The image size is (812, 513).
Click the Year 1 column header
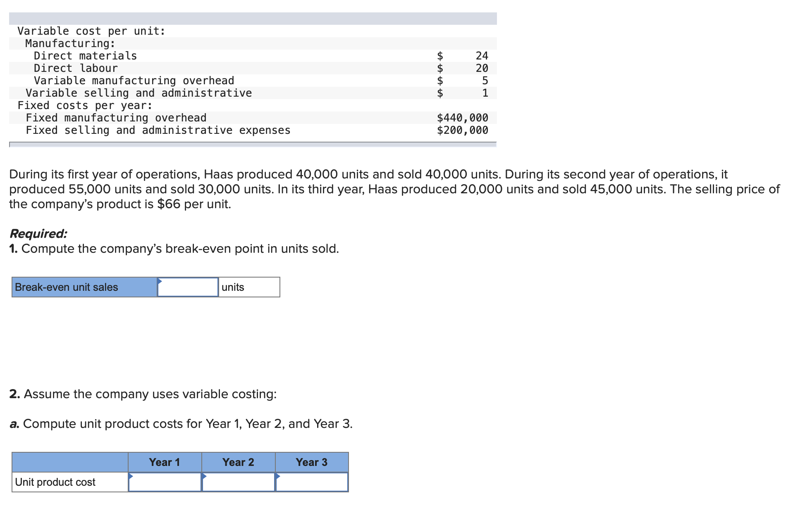click(165, 462)
